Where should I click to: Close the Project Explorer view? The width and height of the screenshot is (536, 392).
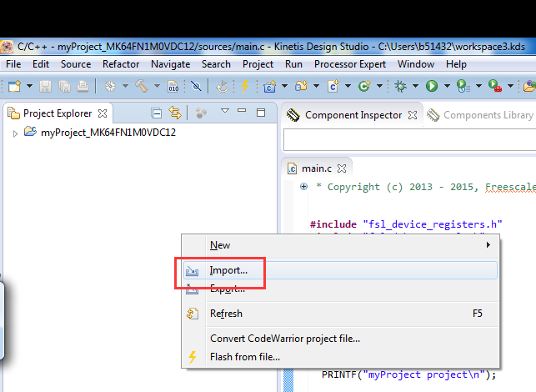pyautogui.click(x=103, y=113)
